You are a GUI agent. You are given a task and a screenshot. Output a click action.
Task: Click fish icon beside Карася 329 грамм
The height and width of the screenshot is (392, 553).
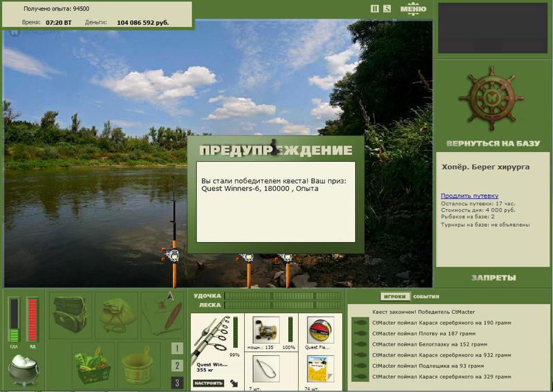click(x=360, y=377)
